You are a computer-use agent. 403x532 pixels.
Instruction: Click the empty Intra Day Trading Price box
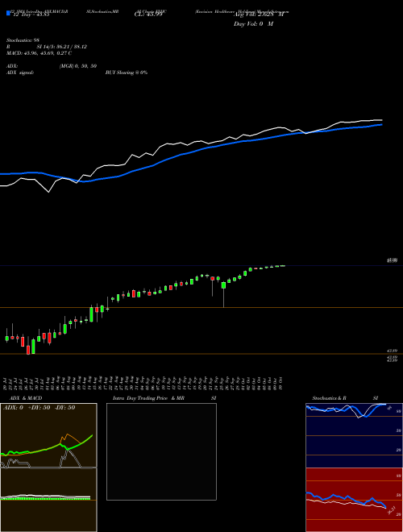[x=161, y=451]
